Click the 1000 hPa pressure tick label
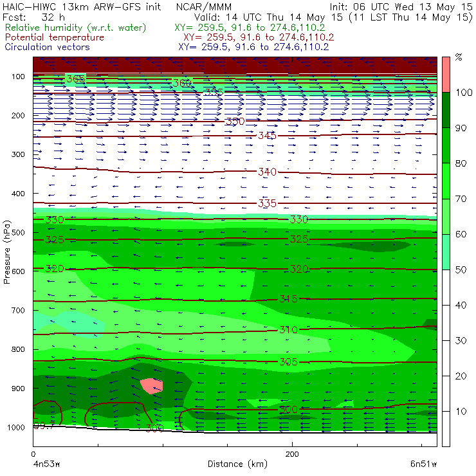 16,427
